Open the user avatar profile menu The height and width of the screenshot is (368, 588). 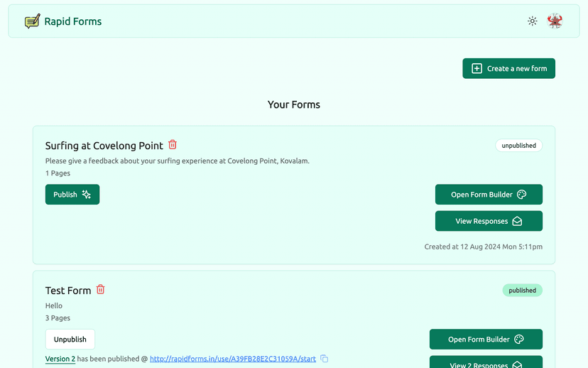[555, 21]
